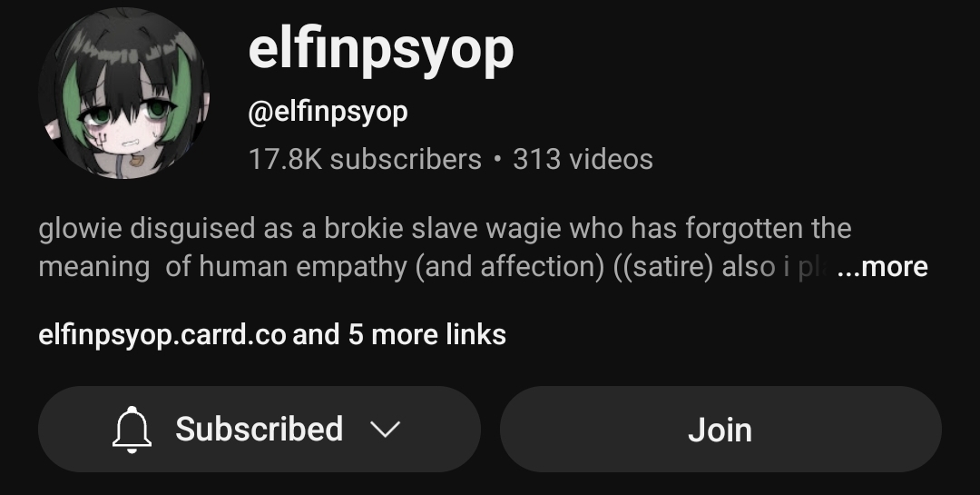Click the @elfinpsyop channel handle
980x495 pixels.
click(x=328, y=114)
